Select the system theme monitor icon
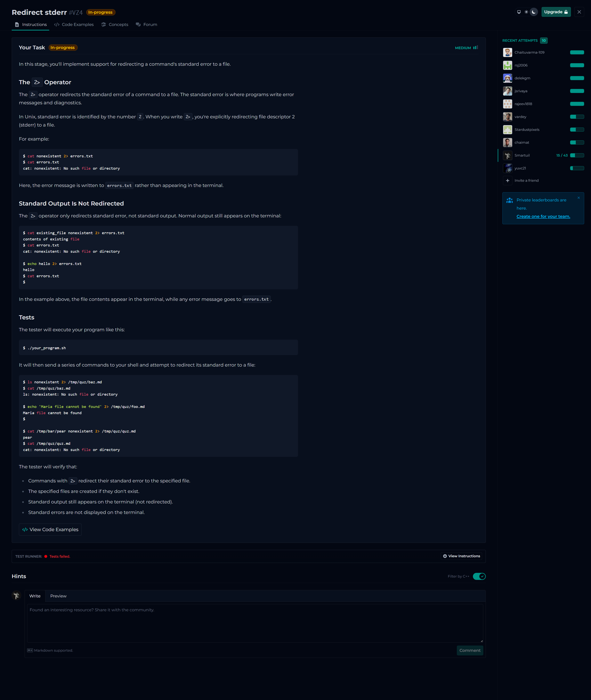 519,12
